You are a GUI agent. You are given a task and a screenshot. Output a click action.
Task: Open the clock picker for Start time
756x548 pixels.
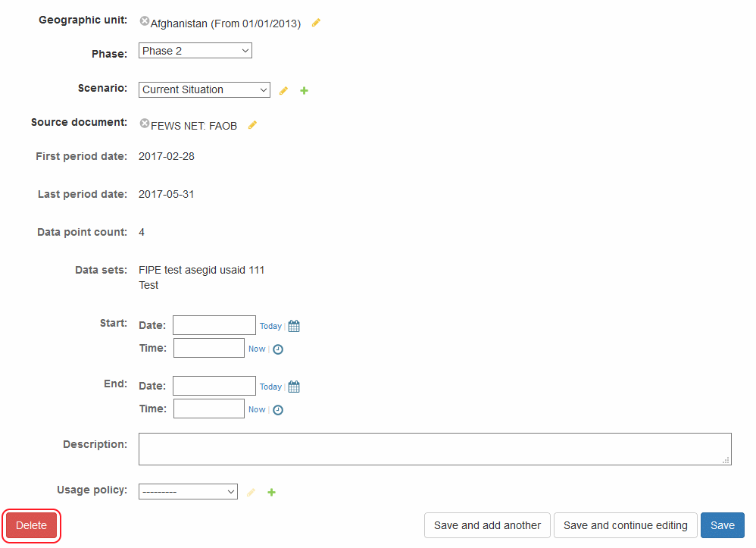tap(278, 349)
